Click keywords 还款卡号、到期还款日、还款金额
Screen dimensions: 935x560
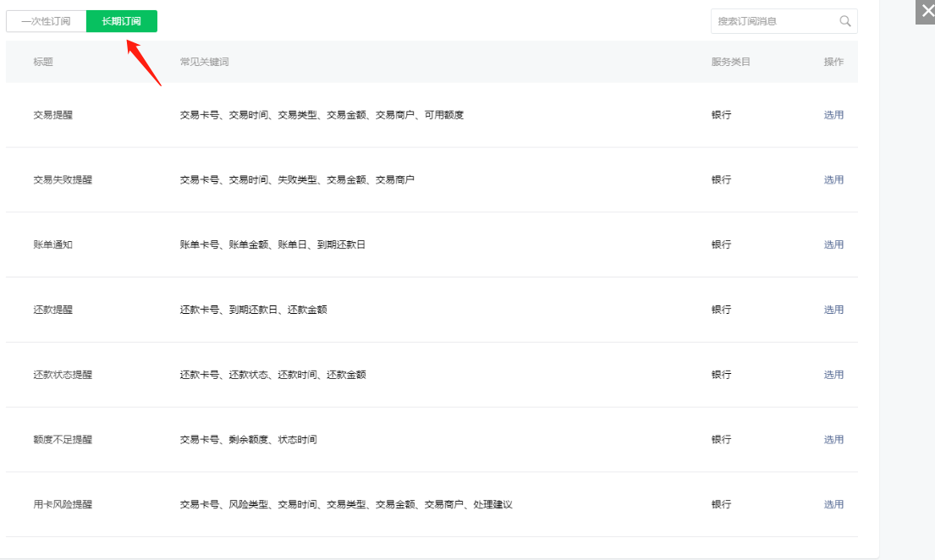(x=254, y=310)
